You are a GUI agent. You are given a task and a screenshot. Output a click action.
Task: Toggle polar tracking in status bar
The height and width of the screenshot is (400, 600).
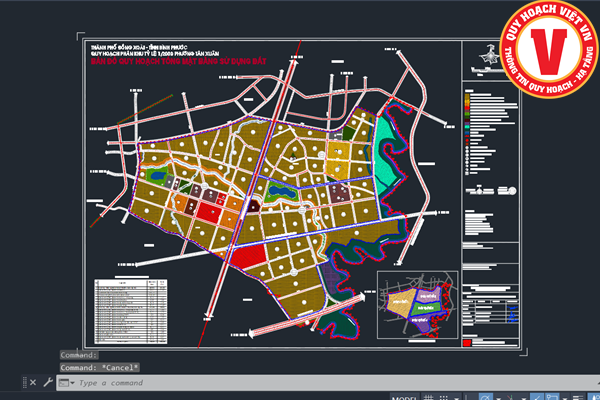click(485, 396)
